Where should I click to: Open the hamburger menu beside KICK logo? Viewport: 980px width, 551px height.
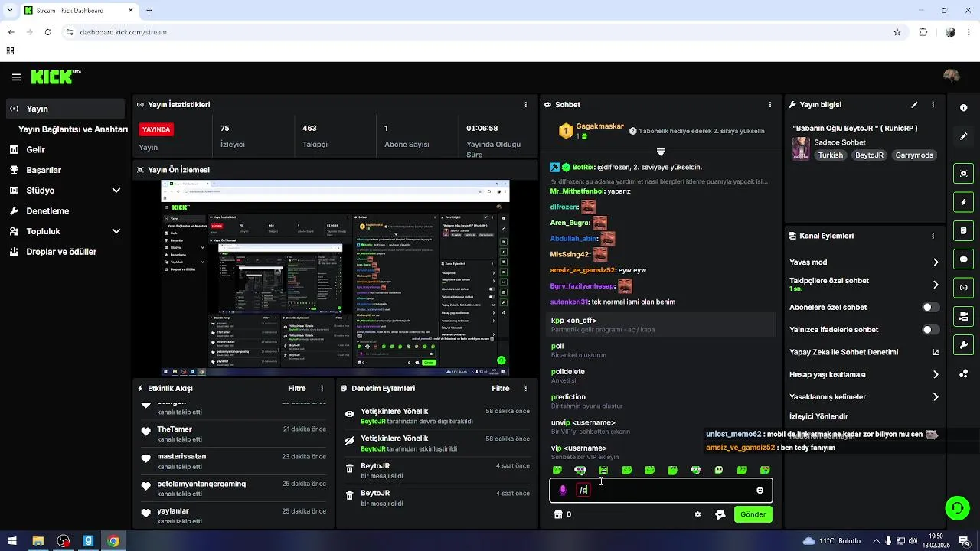[x=16, y=77]
